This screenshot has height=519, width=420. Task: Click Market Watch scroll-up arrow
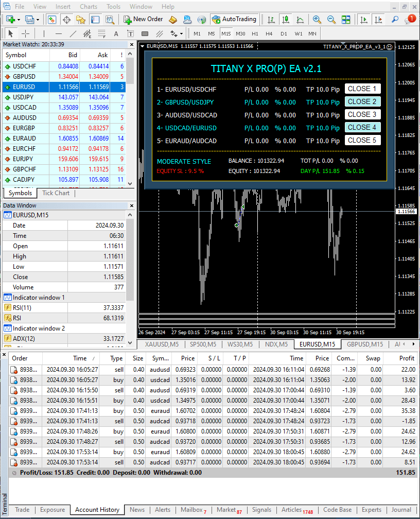[130, 54]
